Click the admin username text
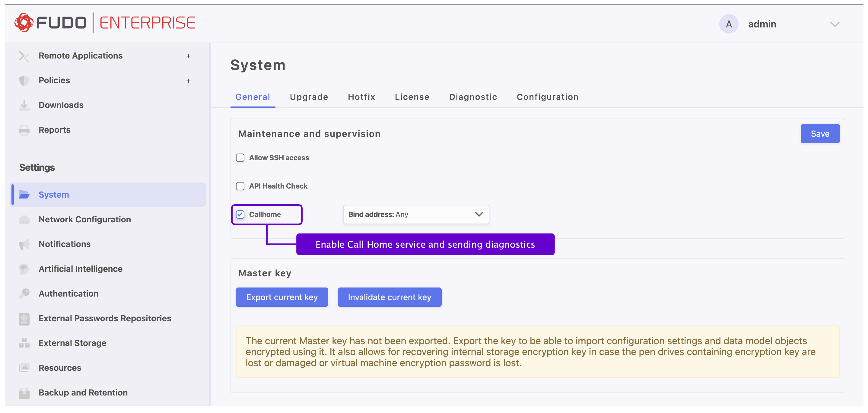 point(762,24)
